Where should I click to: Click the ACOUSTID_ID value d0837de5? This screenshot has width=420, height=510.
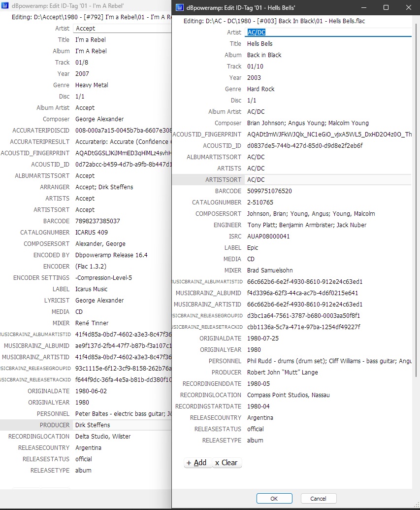point(305,146)
